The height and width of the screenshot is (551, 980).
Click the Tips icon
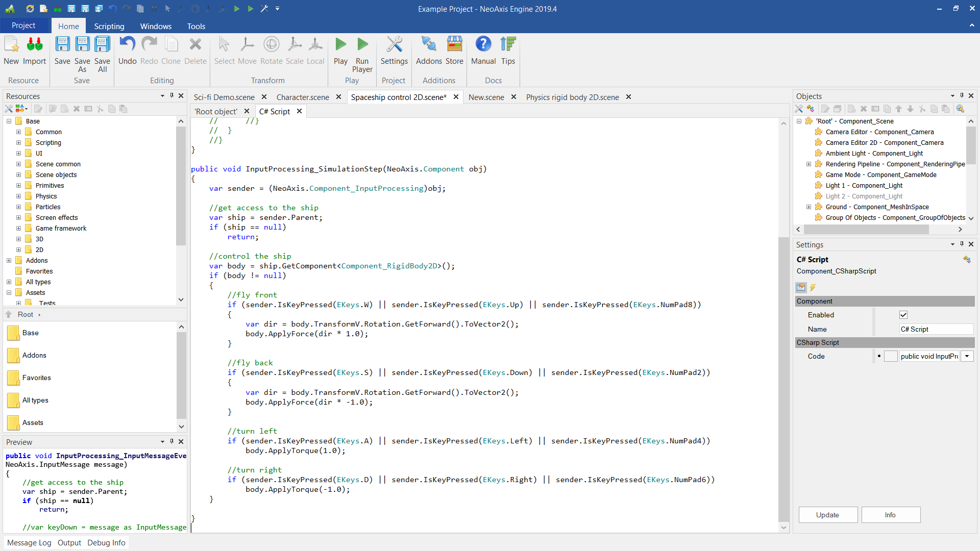[508, 45]
